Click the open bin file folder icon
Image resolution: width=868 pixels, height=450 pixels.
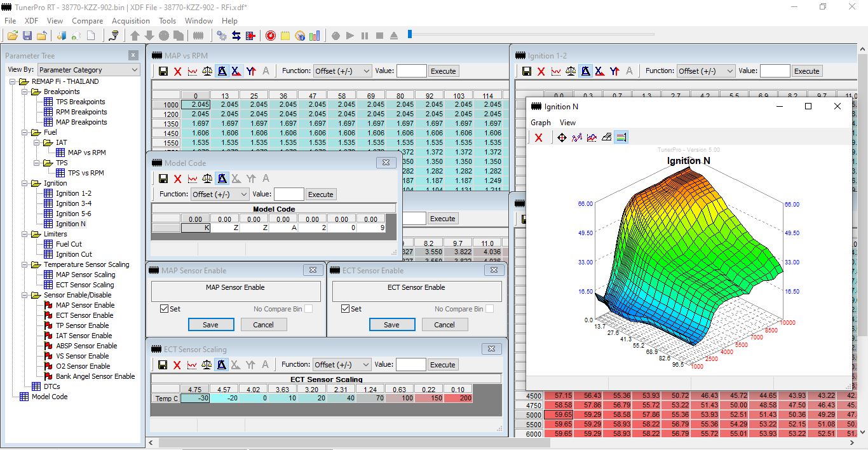pyautogui.click(x=12, y=36)
